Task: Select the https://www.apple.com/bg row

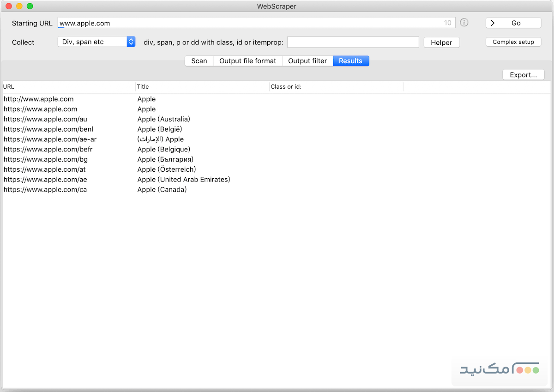Action: point(45,159)
